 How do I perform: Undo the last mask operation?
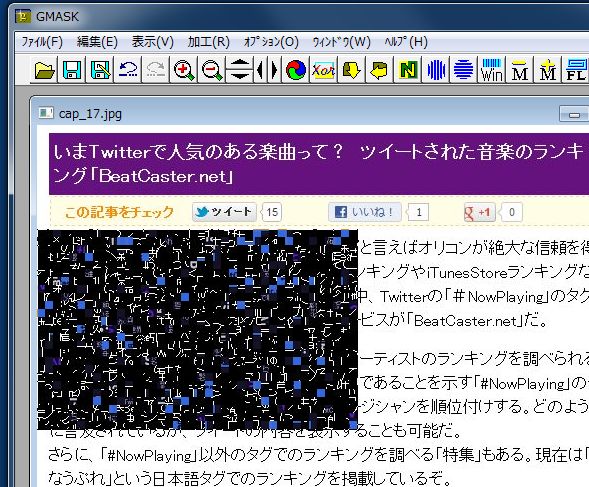click(128, 70)
